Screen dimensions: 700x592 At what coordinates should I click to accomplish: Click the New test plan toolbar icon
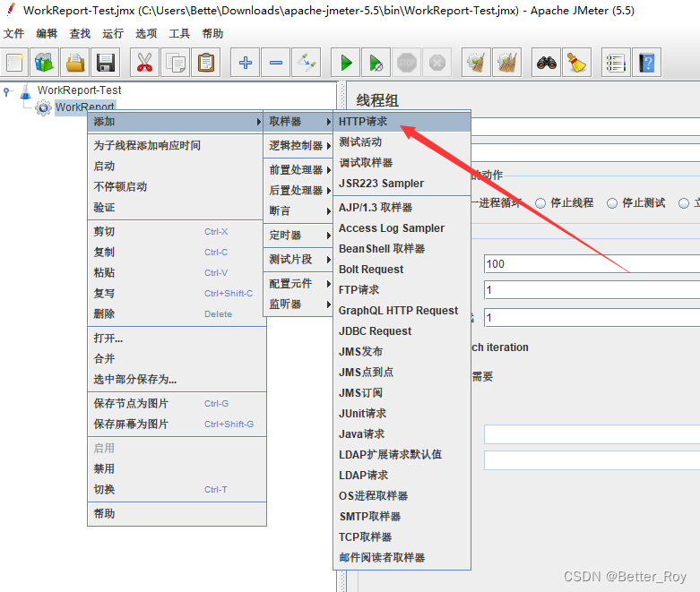pos(14,63)
